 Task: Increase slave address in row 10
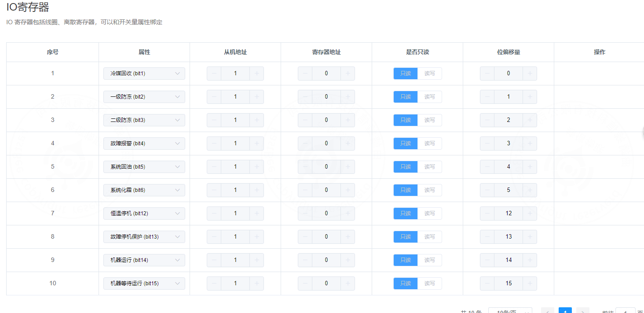tap(257, 284)
